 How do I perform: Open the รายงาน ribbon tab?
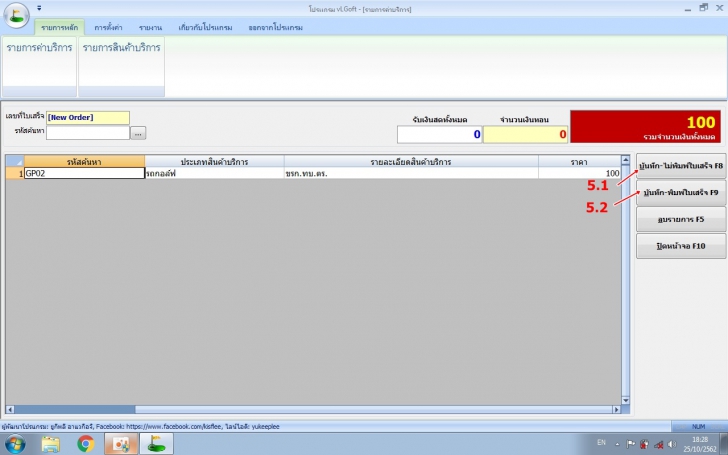tap(150, 27)
